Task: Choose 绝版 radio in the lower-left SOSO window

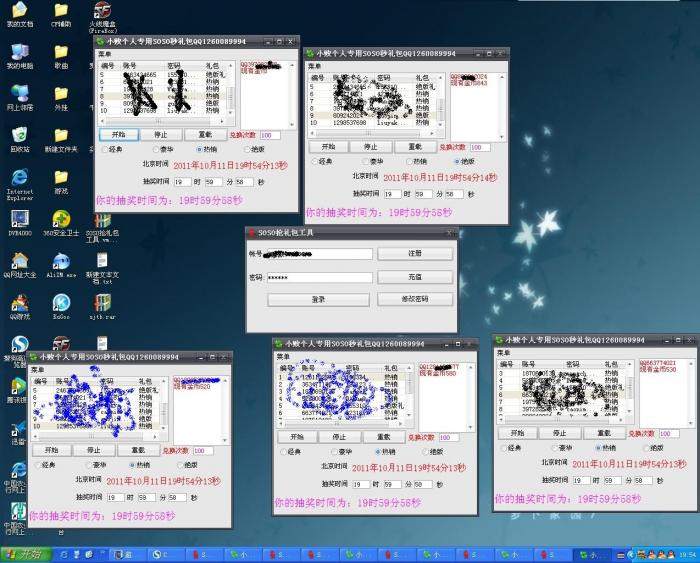Action: click(x=180, y=465)
